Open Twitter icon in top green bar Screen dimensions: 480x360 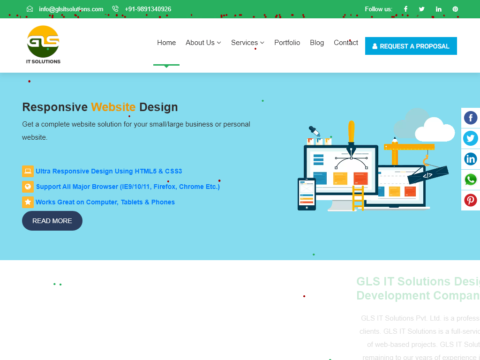click(422, 9)
